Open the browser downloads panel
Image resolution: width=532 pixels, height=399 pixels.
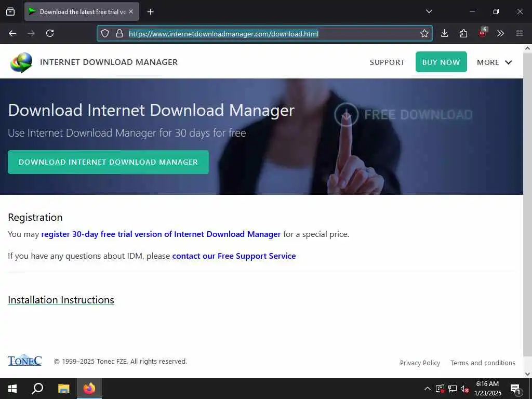coord(445,33)
